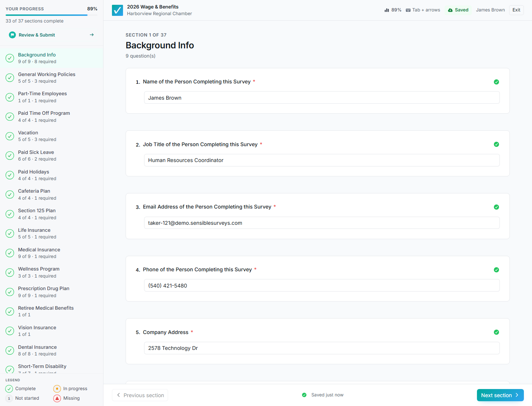This screenshot has width=532, height=406.
Task: Click the 89% progress indicator in header
Action: click(393, 10)
